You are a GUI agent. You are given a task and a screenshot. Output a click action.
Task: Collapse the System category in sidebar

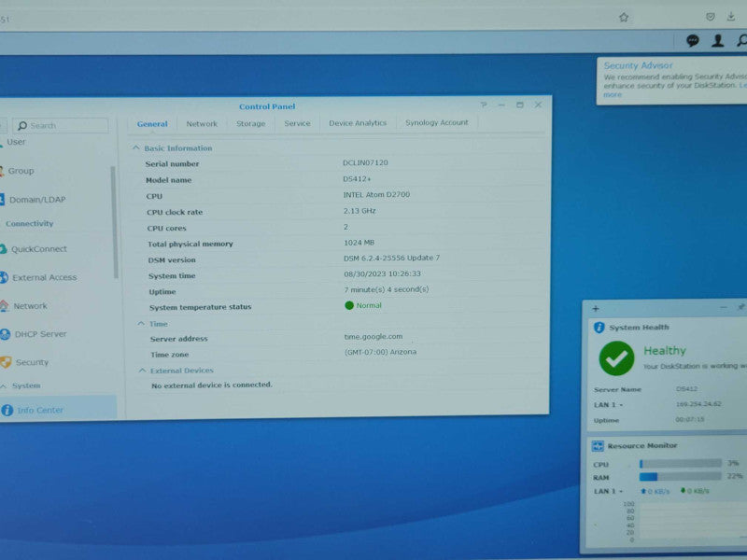3,385
